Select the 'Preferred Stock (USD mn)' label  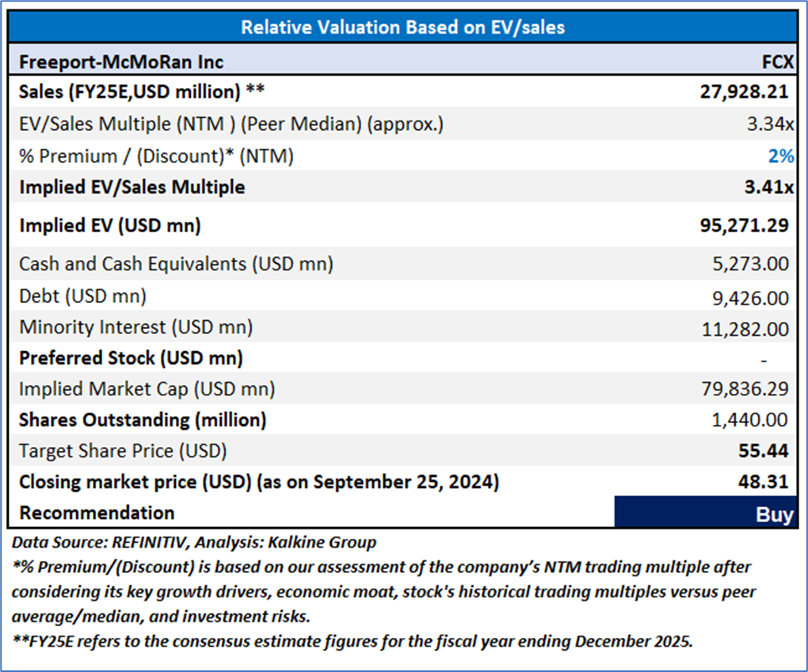pos(131,358)
